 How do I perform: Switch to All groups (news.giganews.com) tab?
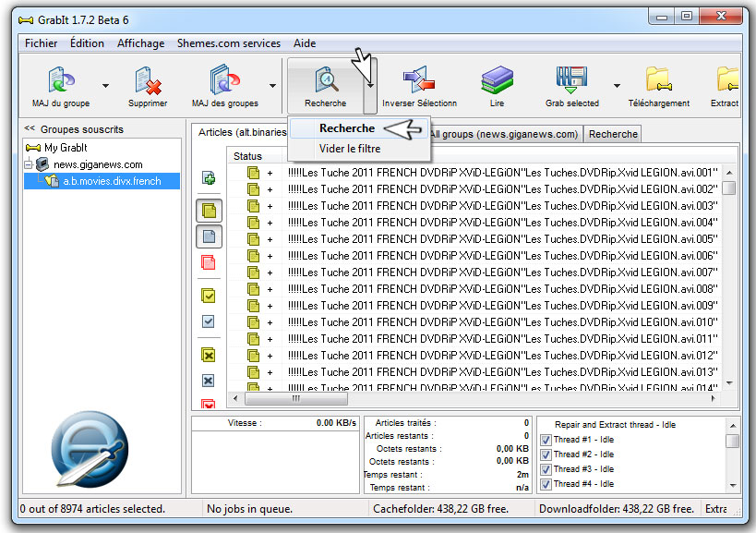point(504,134)
